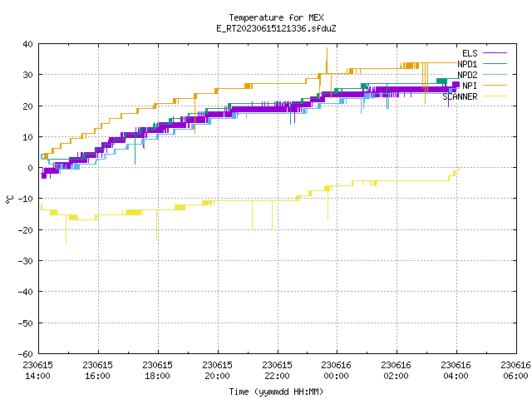Click the x-axis tick label 230615 16:00
Viewport: 532px width, 399px height.
click(98, 371)
